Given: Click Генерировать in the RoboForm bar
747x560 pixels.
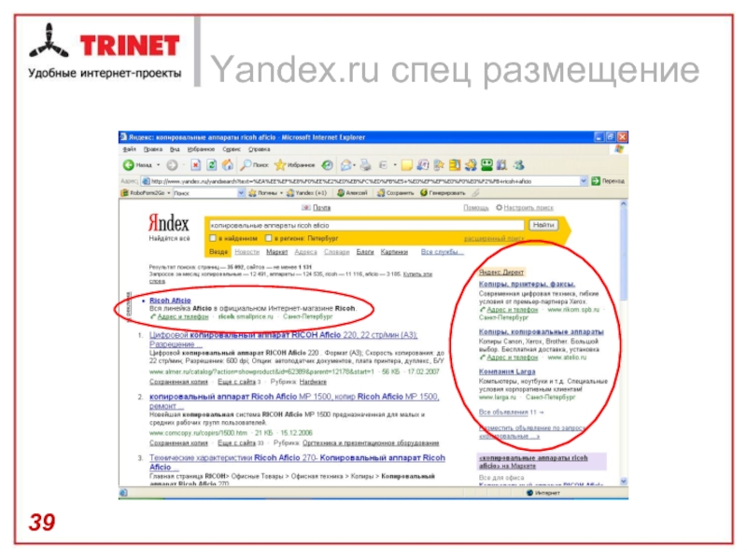Looking at the screenshot, I should [x=443, y=193].
